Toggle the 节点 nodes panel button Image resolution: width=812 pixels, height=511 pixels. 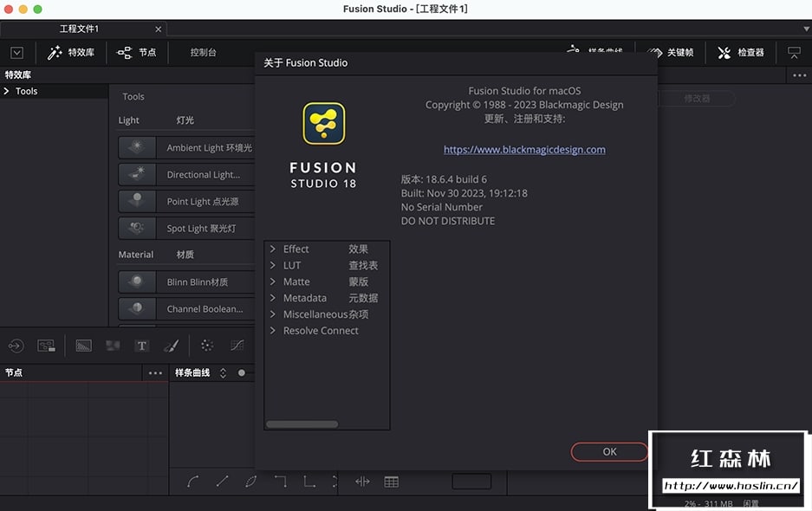pyautogui.click(x=137, y=52)
